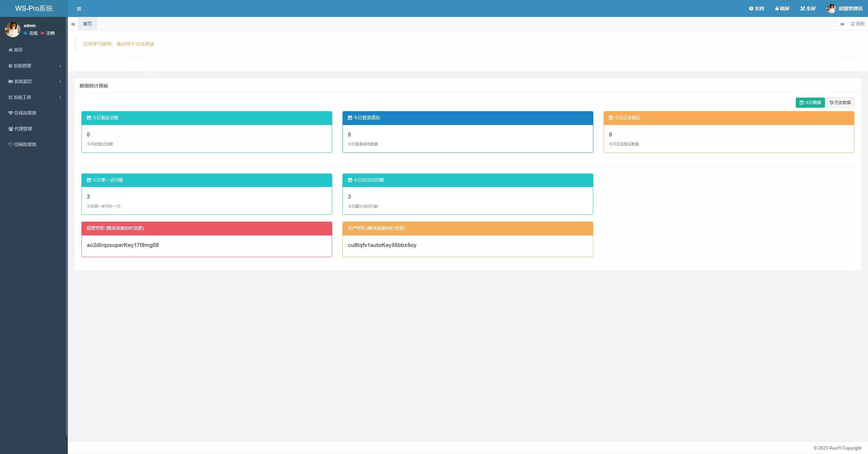The width and height of the screenshot is (868, 454).
Task: Enter fullscreen with the 全屏 button
Action: (808, 8)
